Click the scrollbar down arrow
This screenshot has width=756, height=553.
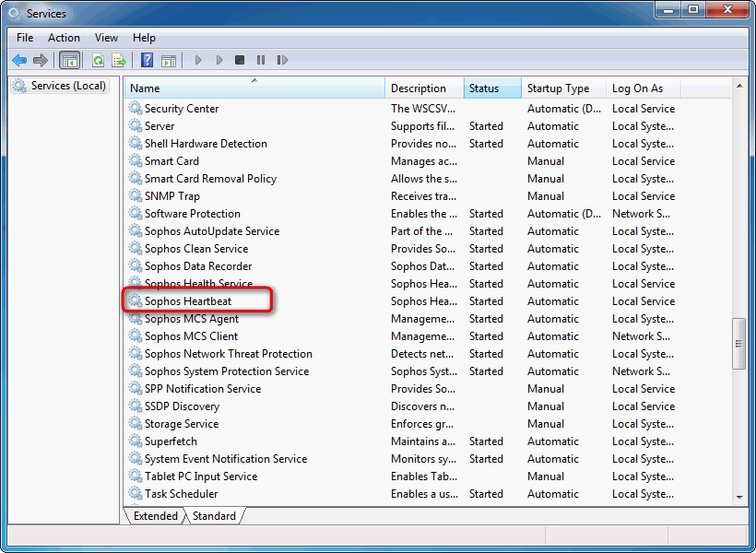(739, 498)
